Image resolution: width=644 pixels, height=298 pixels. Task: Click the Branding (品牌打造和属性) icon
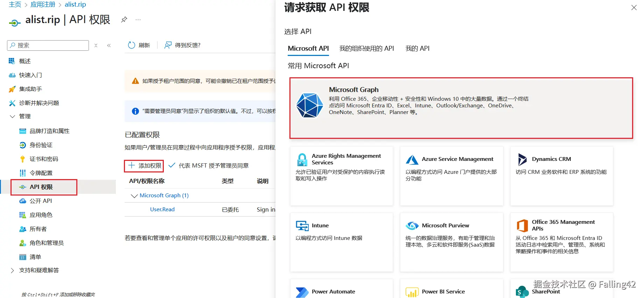[23, 131]
